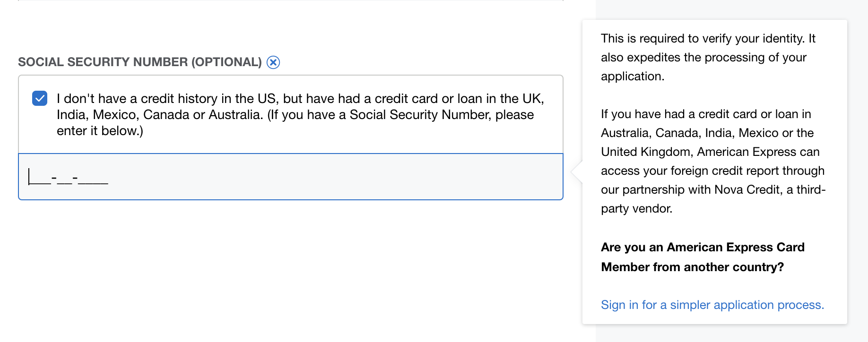Click "Australia, Canada, India, Mexico or the" tooltip line
The width and height of the screenshot is (868, 342).
(707, 133)
